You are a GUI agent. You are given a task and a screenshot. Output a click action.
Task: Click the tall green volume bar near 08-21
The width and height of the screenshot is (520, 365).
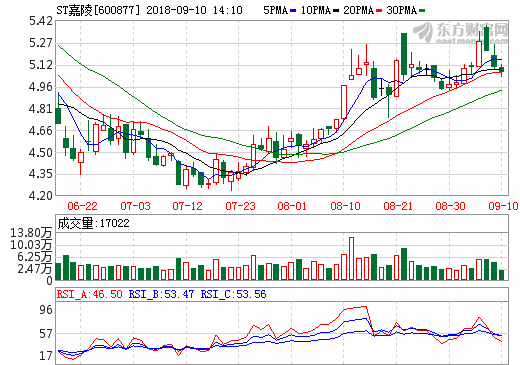click(404, 264)
